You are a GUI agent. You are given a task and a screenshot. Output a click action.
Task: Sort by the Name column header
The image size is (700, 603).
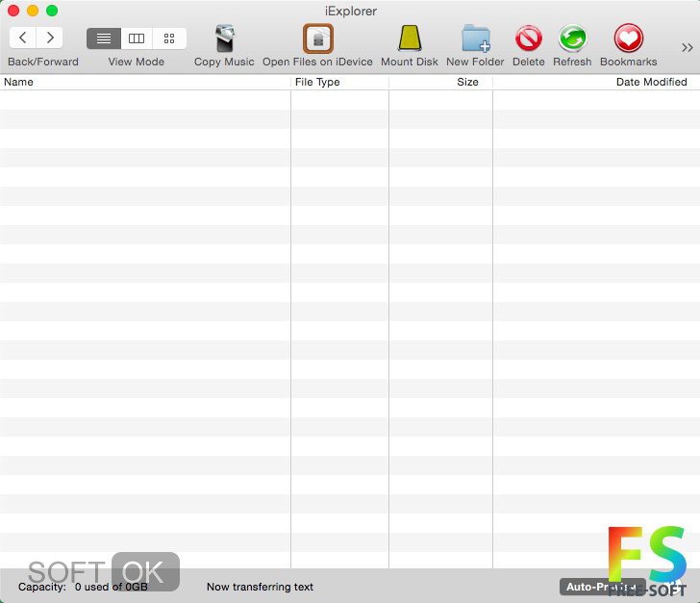click(145, 82)
